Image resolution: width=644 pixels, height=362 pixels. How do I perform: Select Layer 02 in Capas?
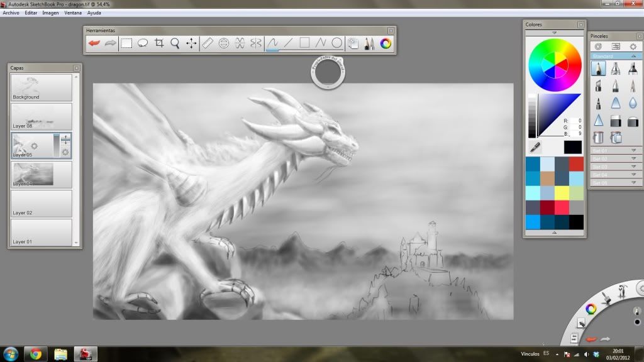pos(41,204)
